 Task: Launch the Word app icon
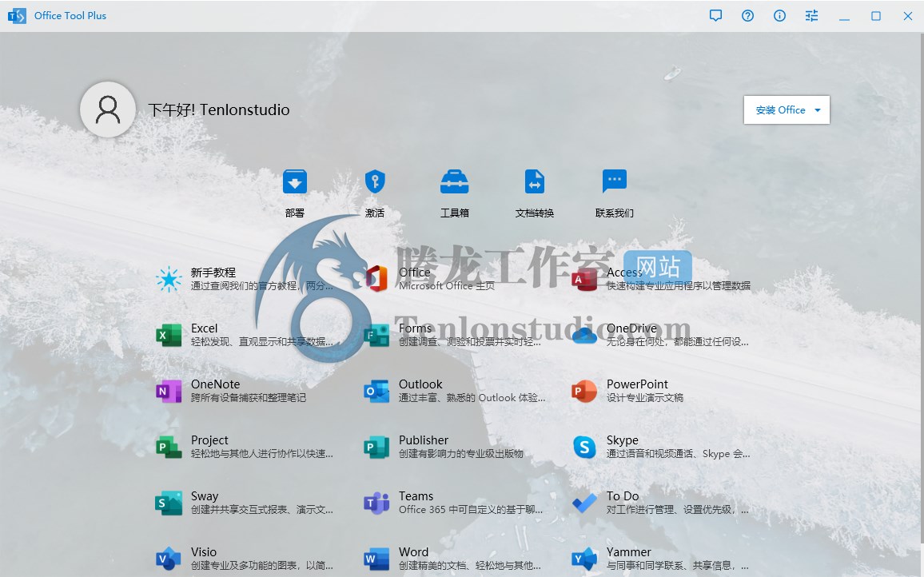point(376,559)
